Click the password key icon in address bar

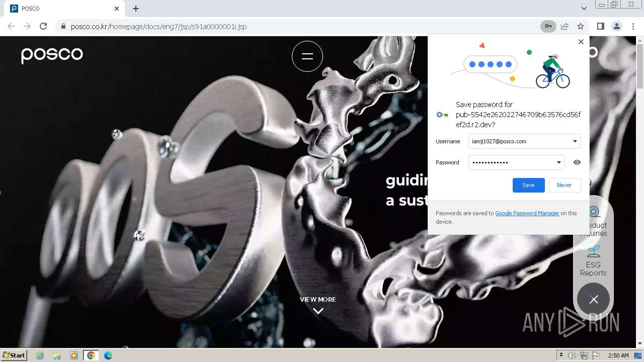(548, 26)
